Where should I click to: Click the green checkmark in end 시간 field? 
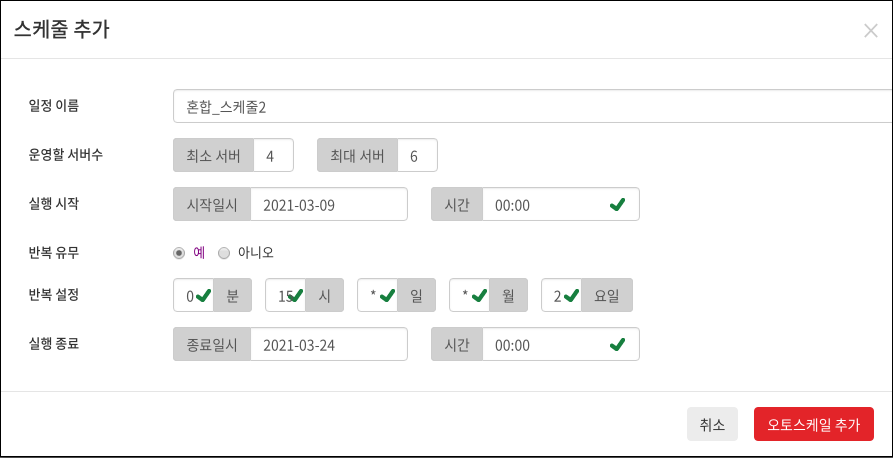click(x=617, y=344)
